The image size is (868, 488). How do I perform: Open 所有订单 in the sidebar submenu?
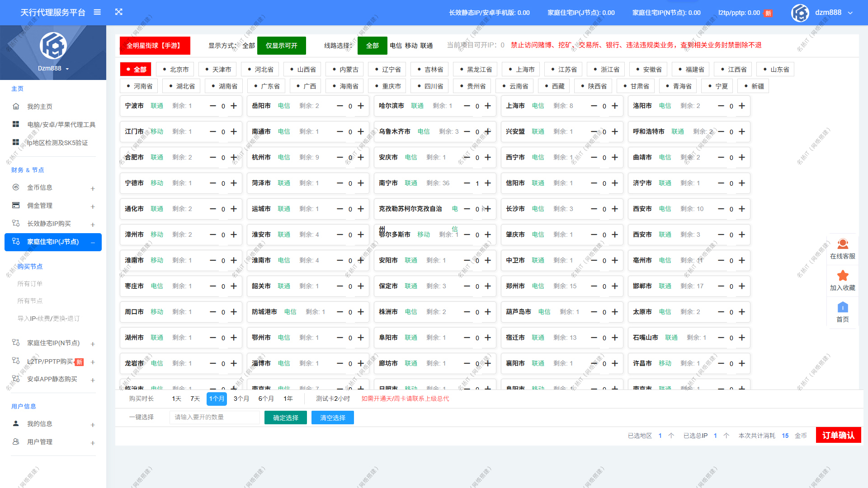click(30, 284)
